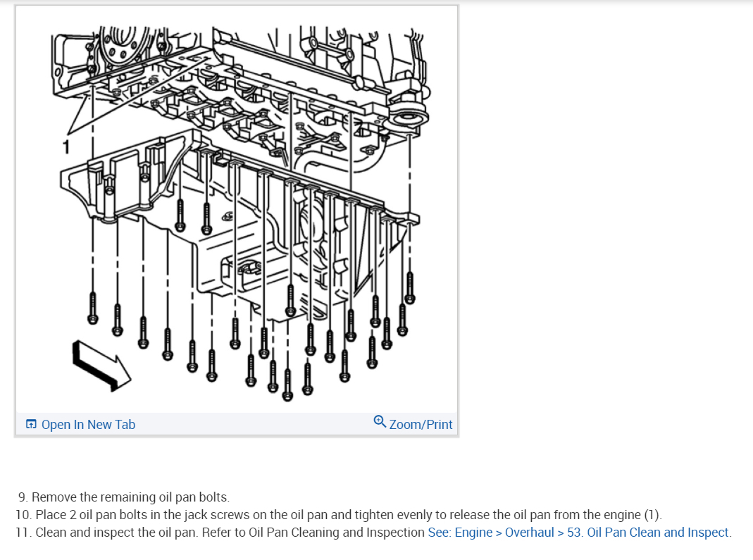Click the magnifier icon beside Zoom/Print
The width and height of the screenshot is (753, 560).
pyautogui.click(x=380, y=422)
